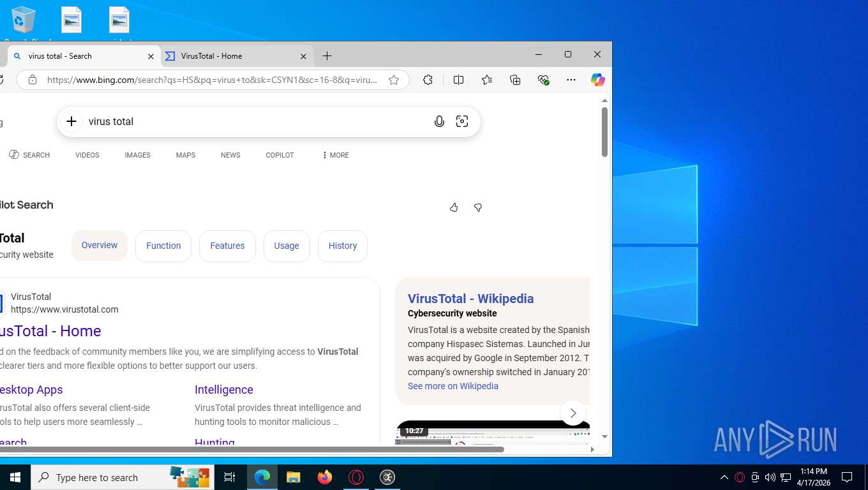This screenshot has height=490, width=868.
Task: Click the Microsoft Edge taskbar icon
Action: click(x=262, y=477)
